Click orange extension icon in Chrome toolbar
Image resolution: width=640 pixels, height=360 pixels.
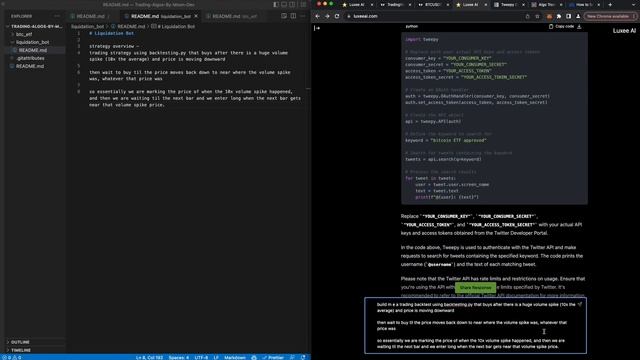[x=549, y=16]
